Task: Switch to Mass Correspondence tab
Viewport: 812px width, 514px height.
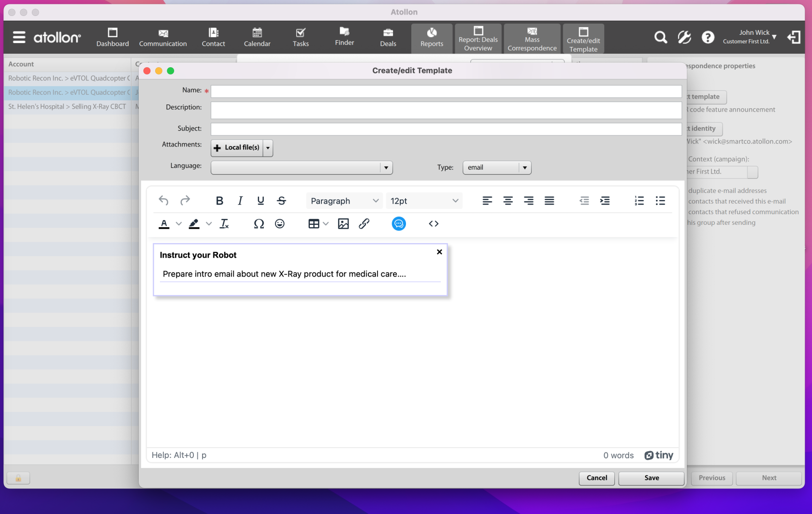Action: (x=532, y=38)
